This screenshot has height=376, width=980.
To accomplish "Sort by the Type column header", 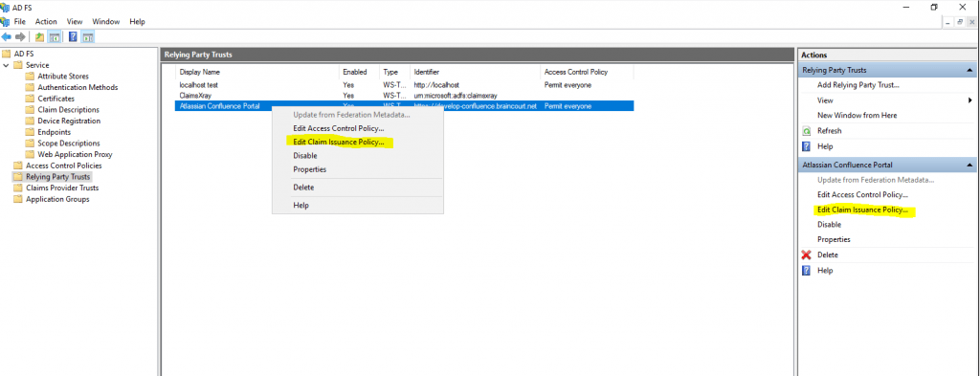I will [x=395, y=72].
